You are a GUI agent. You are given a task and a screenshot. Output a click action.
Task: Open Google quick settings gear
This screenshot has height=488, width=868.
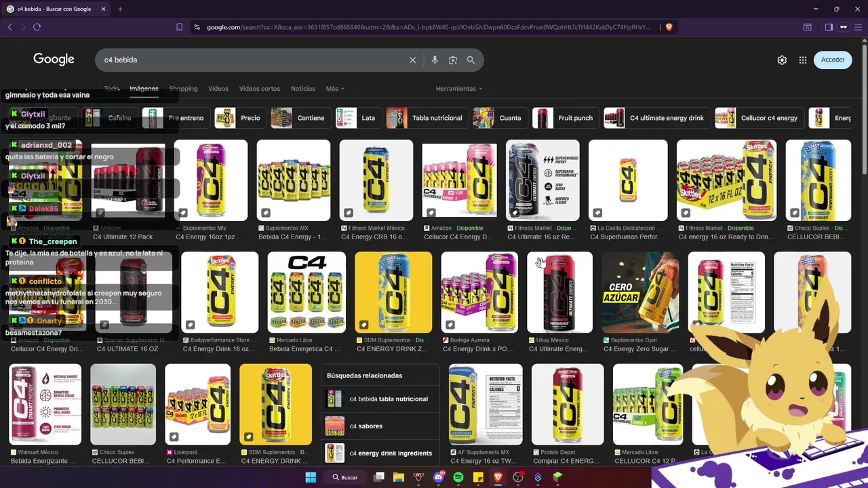pyautogui.click(x=782, y=60)
